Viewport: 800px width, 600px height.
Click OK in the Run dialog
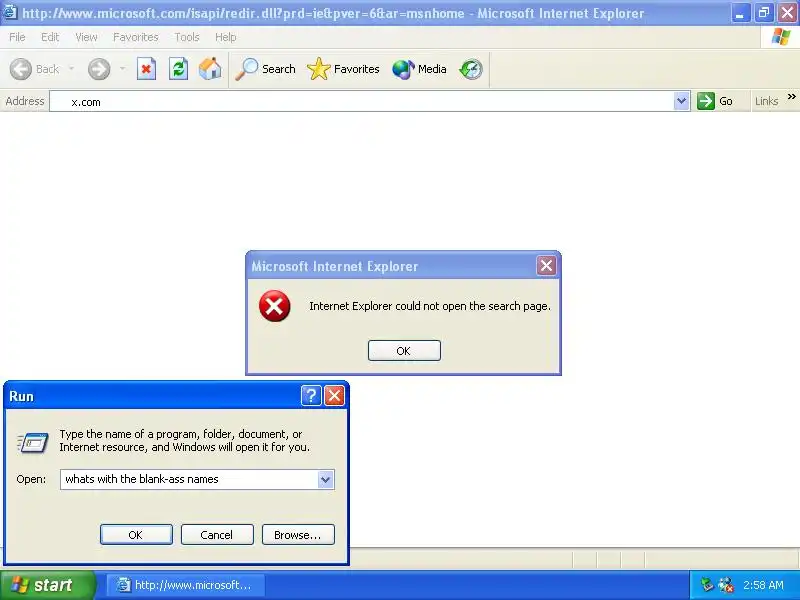136,535
